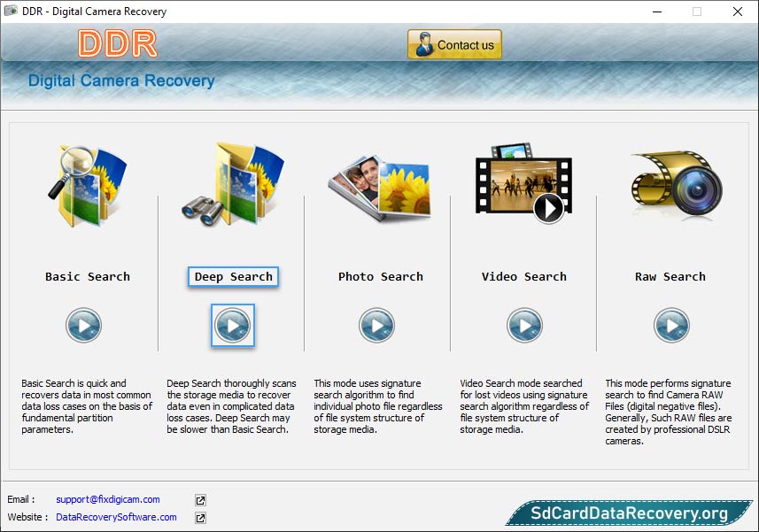Launch Photo Search using its play button
This screenshot has height=532, width=759.
tap(376, 326)
